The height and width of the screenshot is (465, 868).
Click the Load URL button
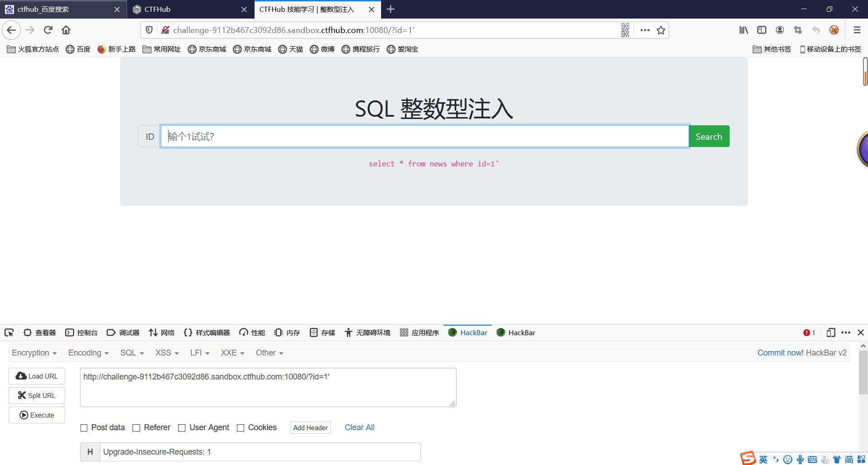[x=37, y=376]
